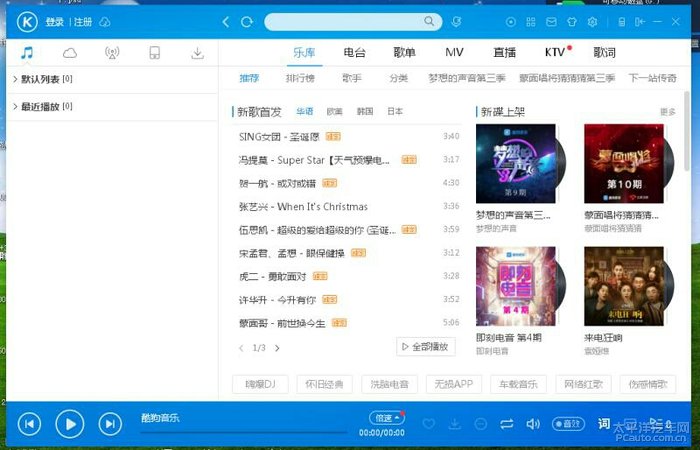Open the cloud icon beside 注册
Screen dimensions: 700x450
105,22
